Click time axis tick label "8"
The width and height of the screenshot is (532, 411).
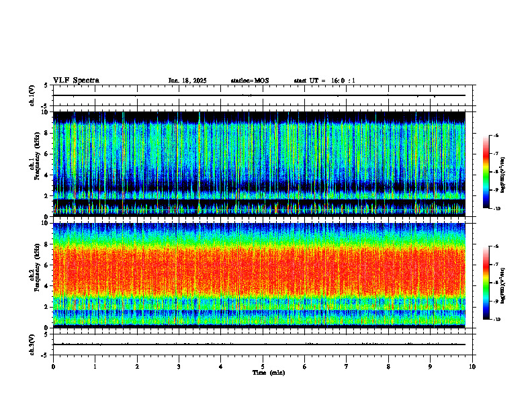(x=388, y=367)
